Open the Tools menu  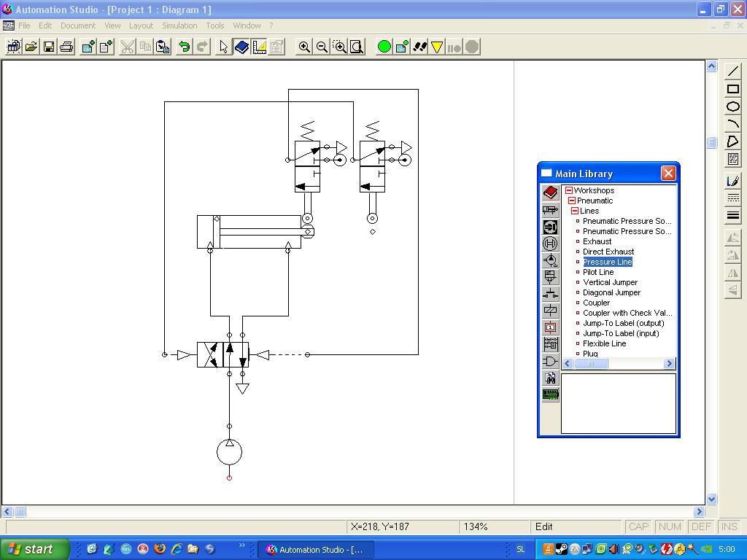coord(215,26)
